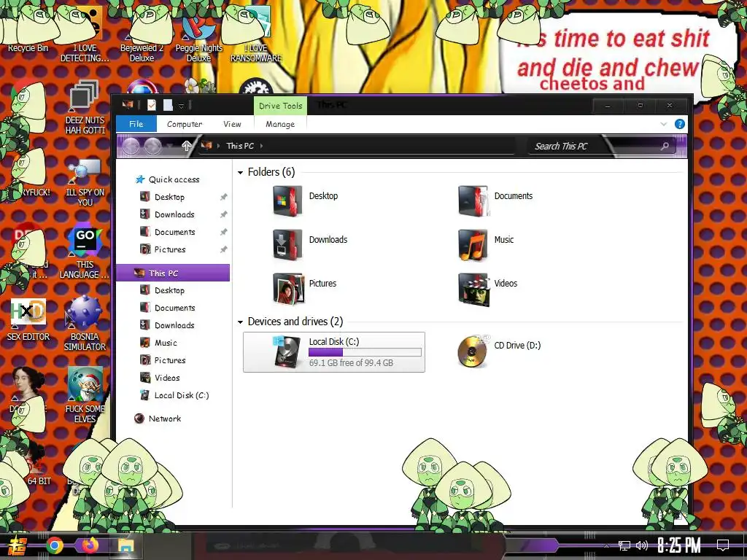The width and height of the screenshot is (747, 560).
Task: Click the New folder quick access toolbar icon
Action: pos(168,105)
